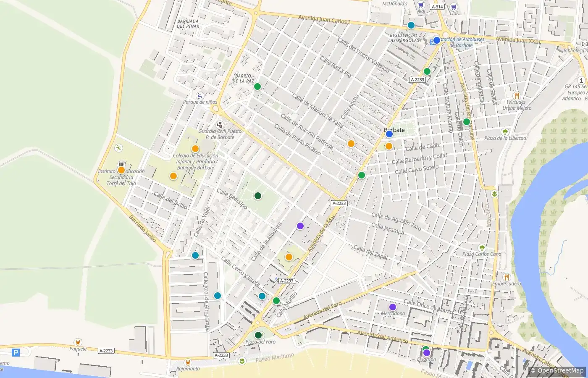588x378 pixels.
Task: Click the garden icon left of Paseo Marítimo
Action: [242, 361]
